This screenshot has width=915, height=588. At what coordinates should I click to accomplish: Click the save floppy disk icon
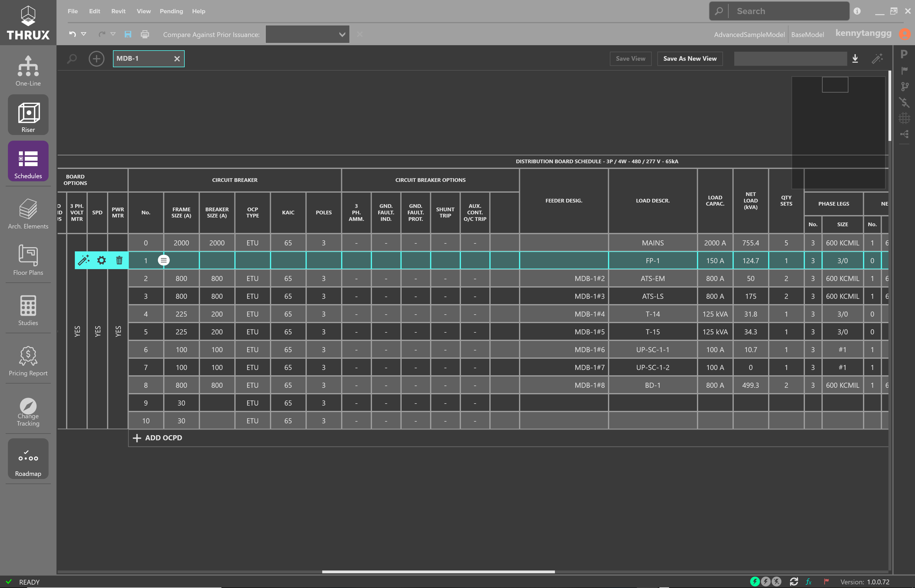128,34
